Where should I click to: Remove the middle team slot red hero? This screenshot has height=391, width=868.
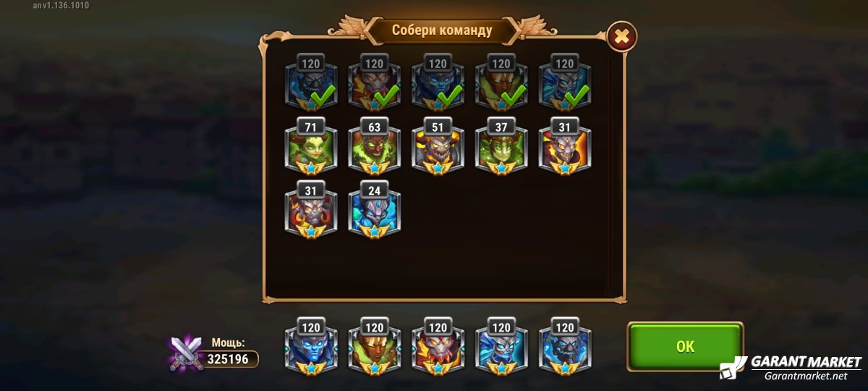click(438, 348)
